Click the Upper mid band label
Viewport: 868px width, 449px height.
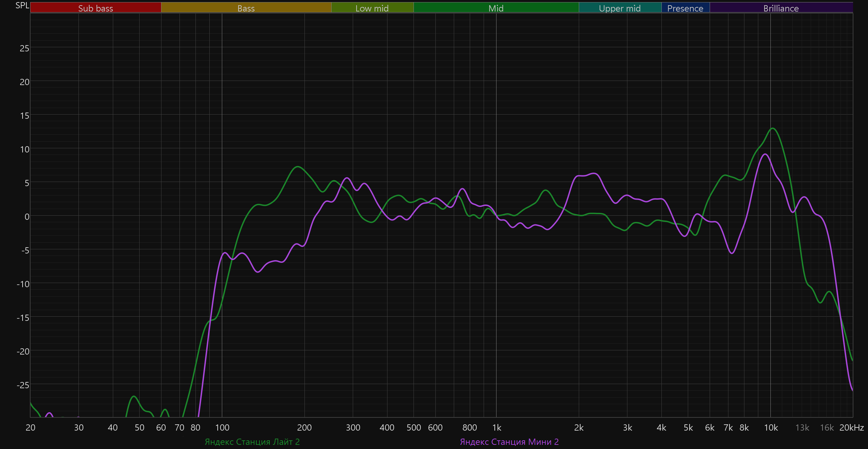tap(620, 8)
